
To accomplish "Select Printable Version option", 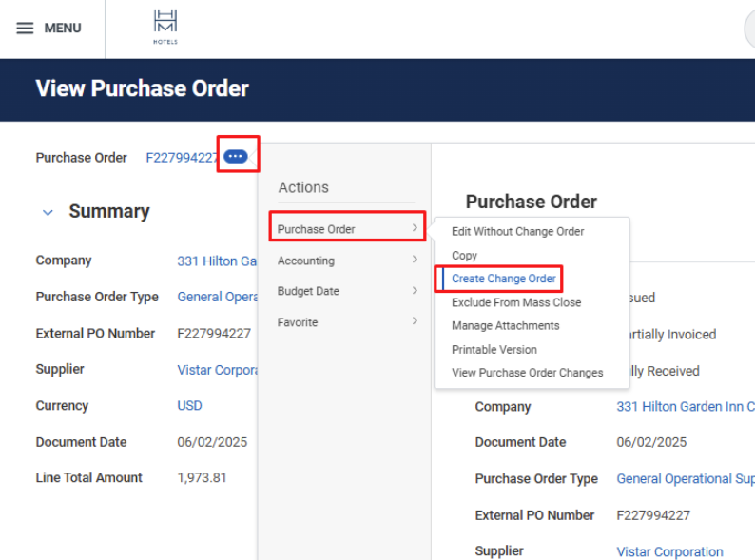I will [494, 349].
